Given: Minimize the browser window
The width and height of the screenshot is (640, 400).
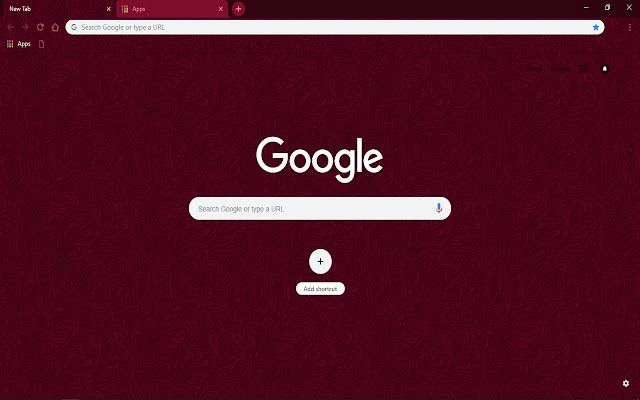Looking at the screenshot, I should (x=586, y=7).
